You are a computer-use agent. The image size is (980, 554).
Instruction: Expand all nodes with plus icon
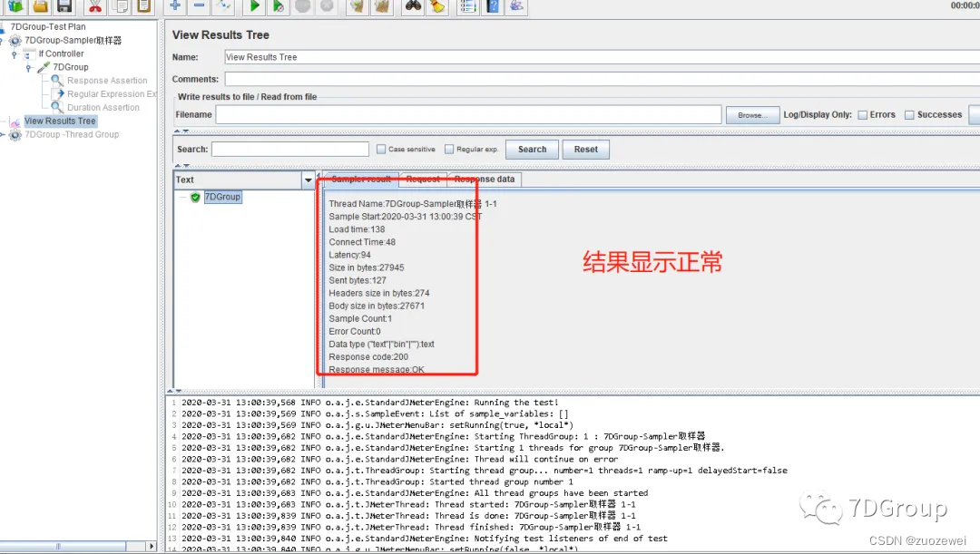tap(175, 5)
